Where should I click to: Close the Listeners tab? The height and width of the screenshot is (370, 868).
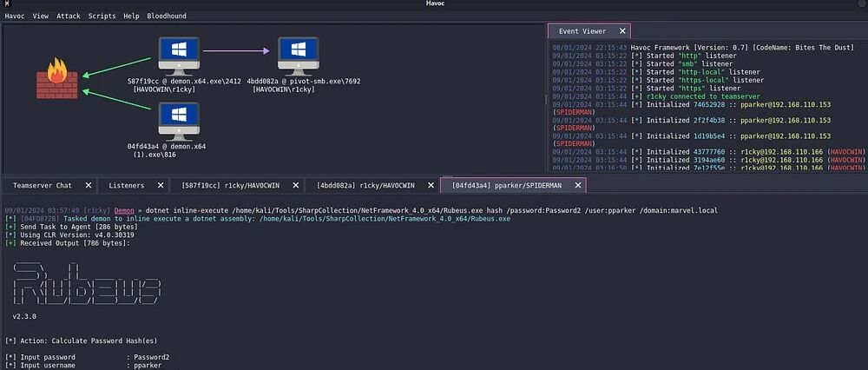tap(160, 186)
